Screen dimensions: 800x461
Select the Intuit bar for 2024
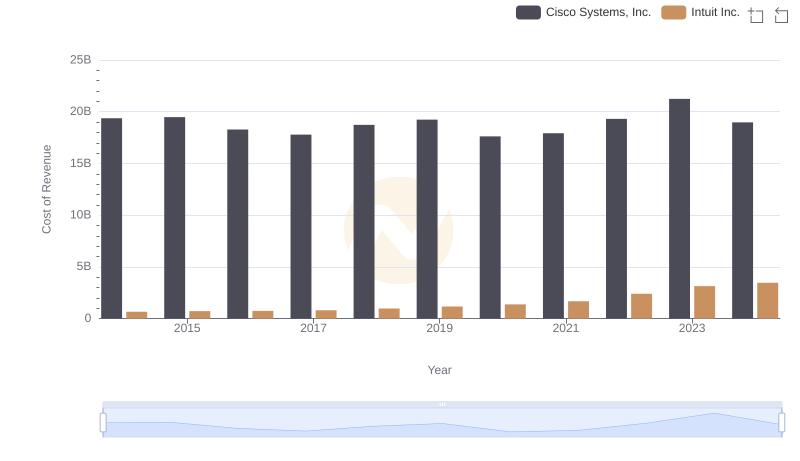tap(767, 300)
